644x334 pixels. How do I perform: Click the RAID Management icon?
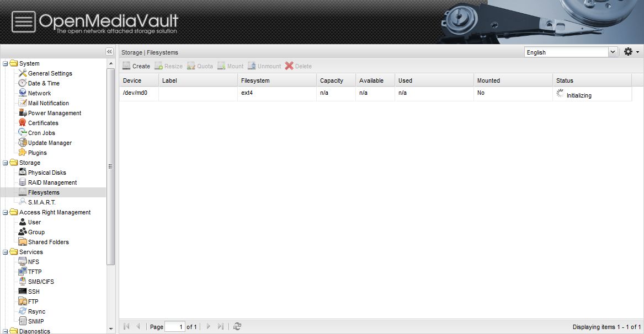(23, 182)
